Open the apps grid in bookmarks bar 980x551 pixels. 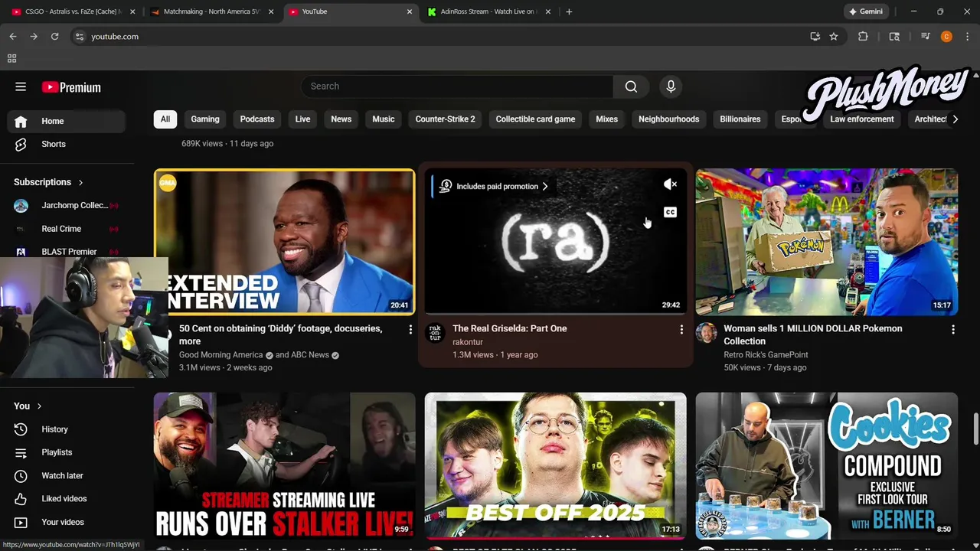[11, 58]
